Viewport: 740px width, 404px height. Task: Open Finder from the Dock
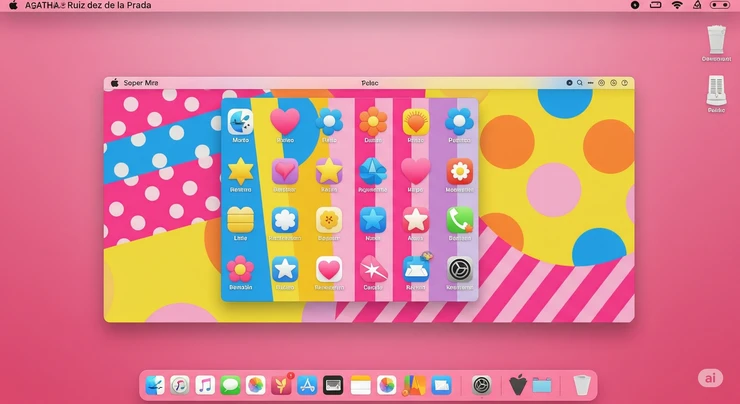coord(155,385)
